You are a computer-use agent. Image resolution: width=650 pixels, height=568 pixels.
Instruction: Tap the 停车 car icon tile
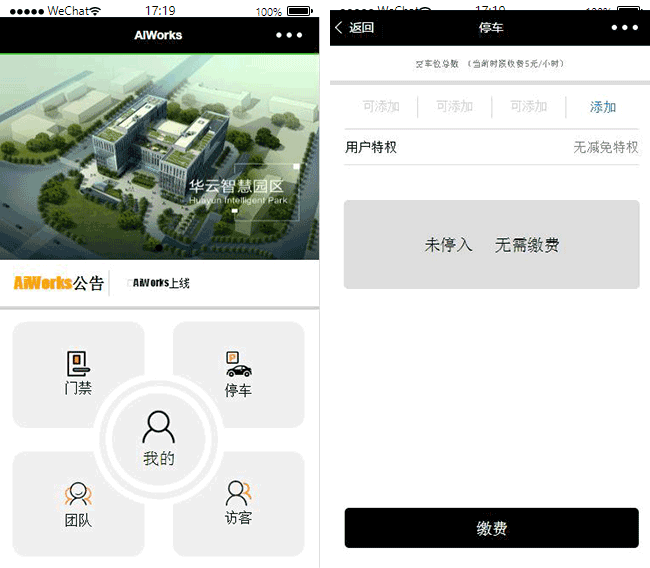(238, 365)
